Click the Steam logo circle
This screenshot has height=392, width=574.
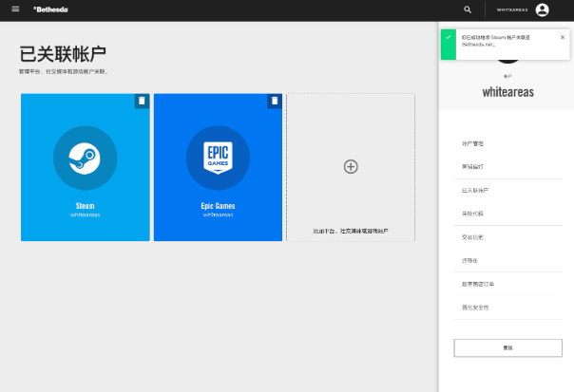[86, 158]
